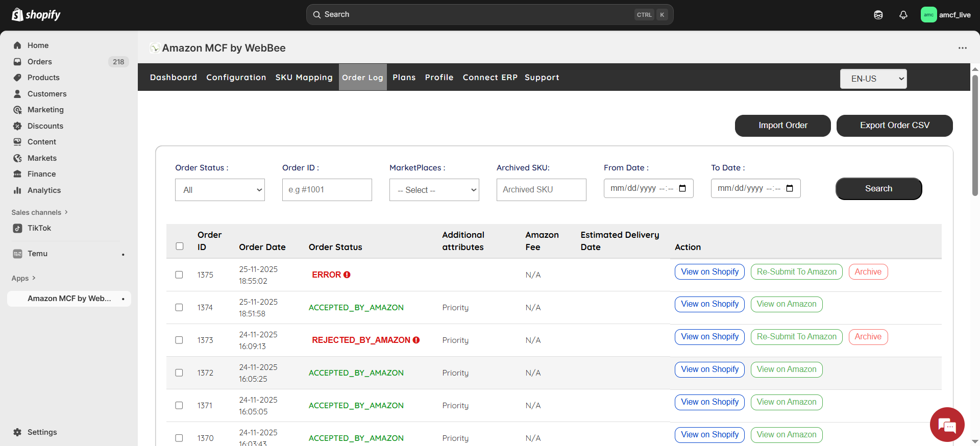Click the Order ID input field
This screenshot has width=980, height=446.
327,190
